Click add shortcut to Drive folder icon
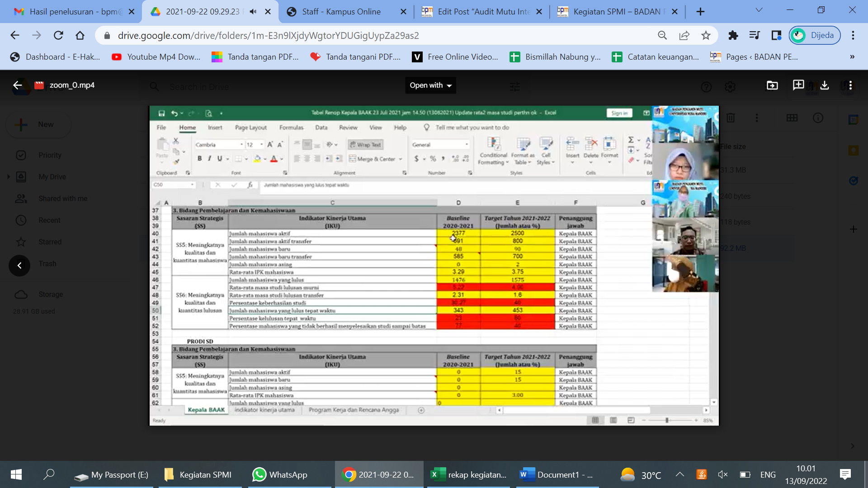The width and height of the screenshot is (868, 488). (772, 85)
